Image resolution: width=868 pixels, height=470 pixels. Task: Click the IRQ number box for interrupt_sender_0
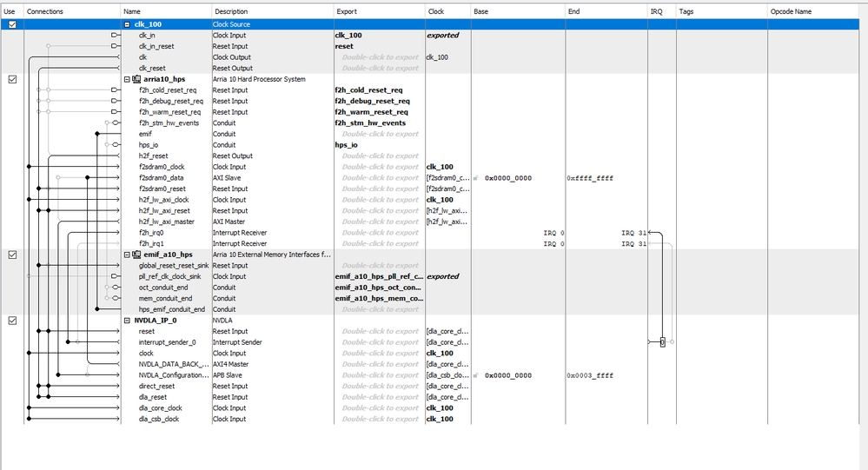662,342
